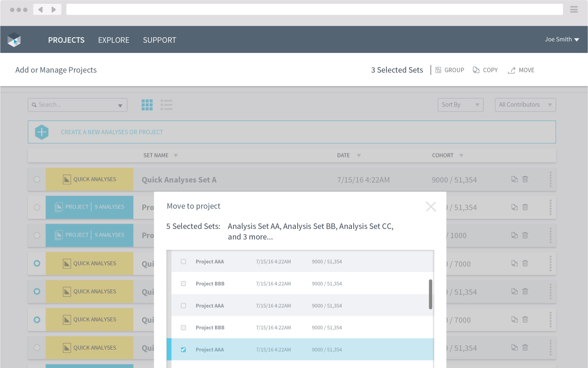Open the Joe Smith user menu
The width and height of the screenshot is (588, 368).
pyautogui.click(x=562, y=40)
